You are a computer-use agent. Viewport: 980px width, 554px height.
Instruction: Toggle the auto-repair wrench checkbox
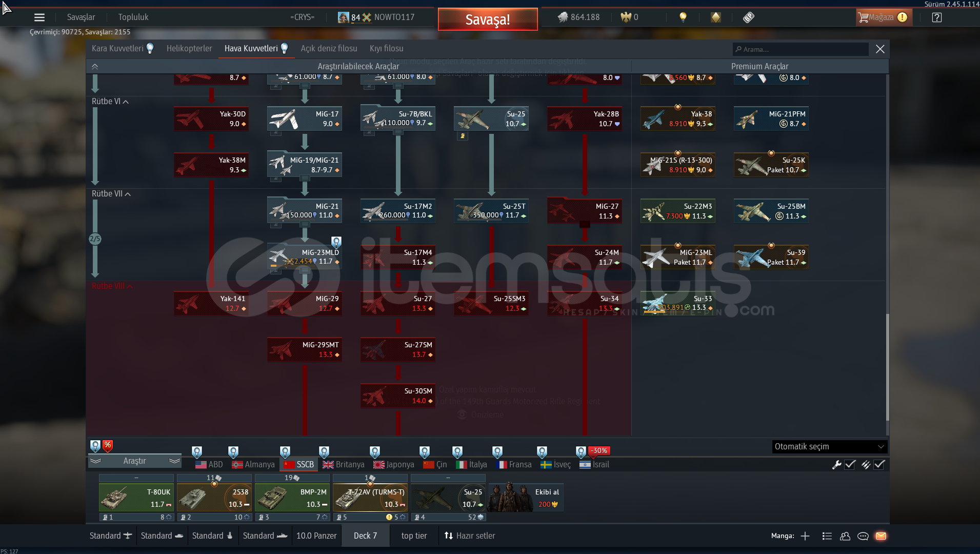click(850, 464)
